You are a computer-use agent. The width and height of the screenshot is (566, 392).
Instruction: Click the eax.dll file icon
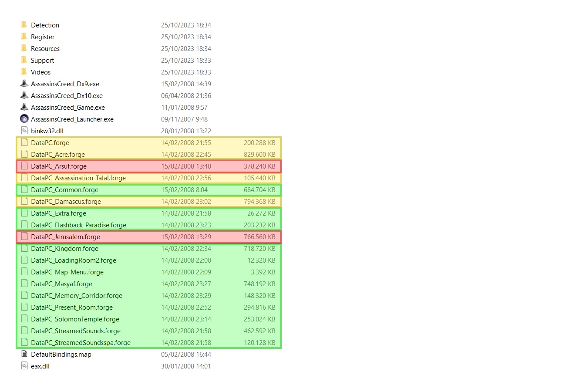(24, 366)
